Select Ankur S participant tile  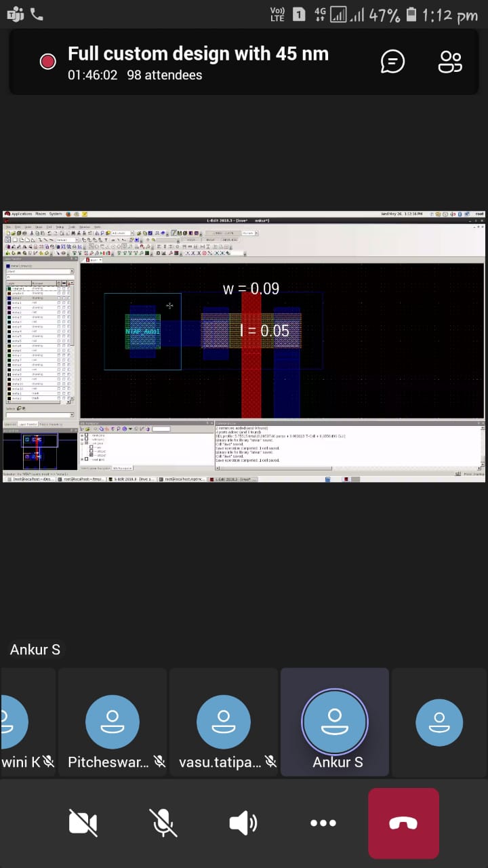point(335,722)
